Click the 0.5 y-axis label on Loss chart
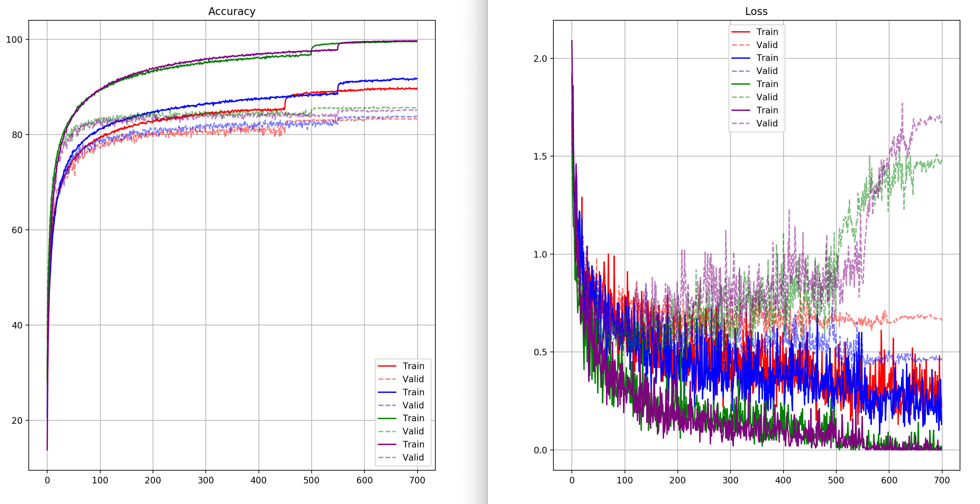Screen dimensions: 980x504 (x=540, y=352)
